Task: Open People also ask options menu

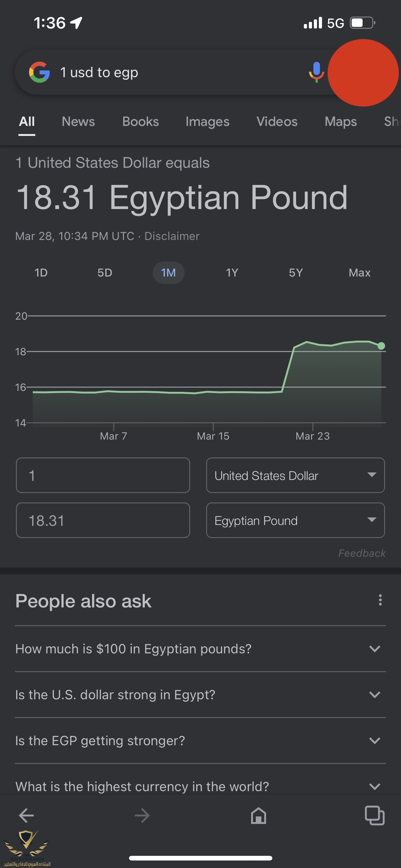Action: click(x=380, y=600)
